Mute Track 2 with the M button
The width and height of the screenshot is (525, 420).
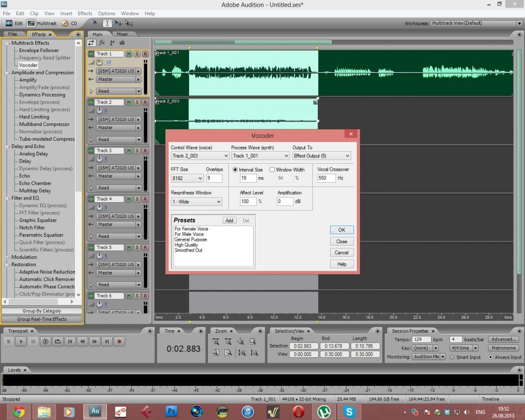point(129,102)
